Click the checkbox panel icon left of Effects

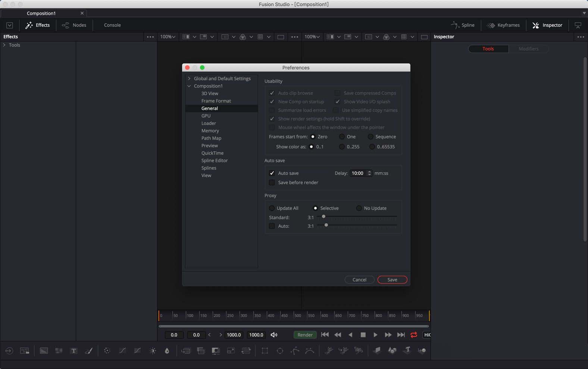[10, 25]
